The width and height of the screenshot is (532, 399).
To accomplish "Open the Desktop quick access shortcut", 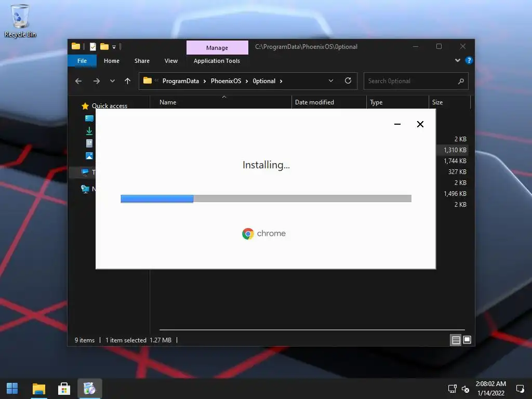I will tap(89, 118).
